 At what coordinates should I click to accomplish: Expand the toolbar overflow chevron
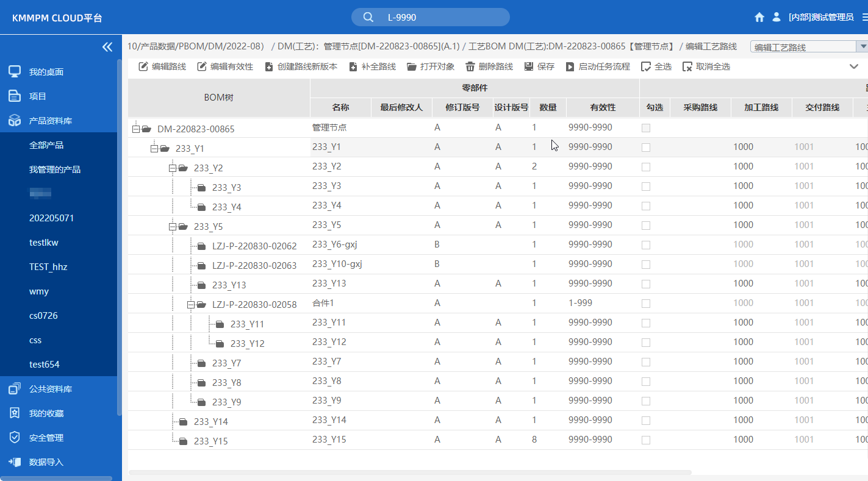[853, 66]
